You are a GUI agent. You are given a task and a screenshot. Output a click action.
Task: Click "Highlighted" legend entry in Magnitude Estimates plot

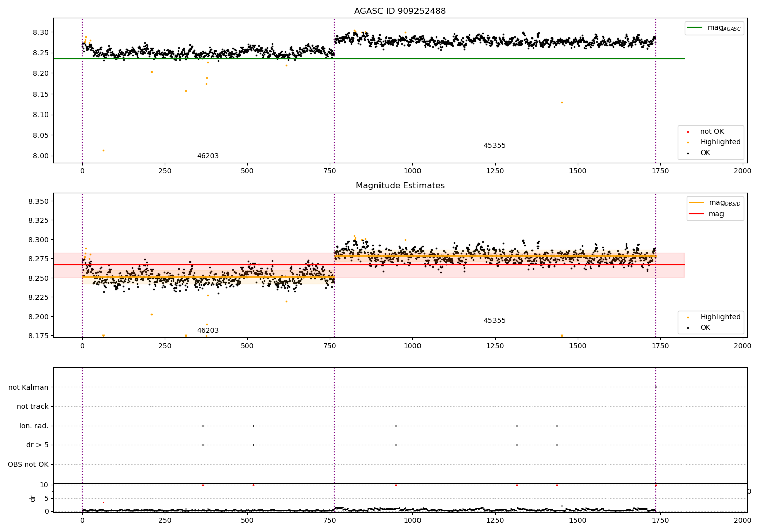pos(720,317)
